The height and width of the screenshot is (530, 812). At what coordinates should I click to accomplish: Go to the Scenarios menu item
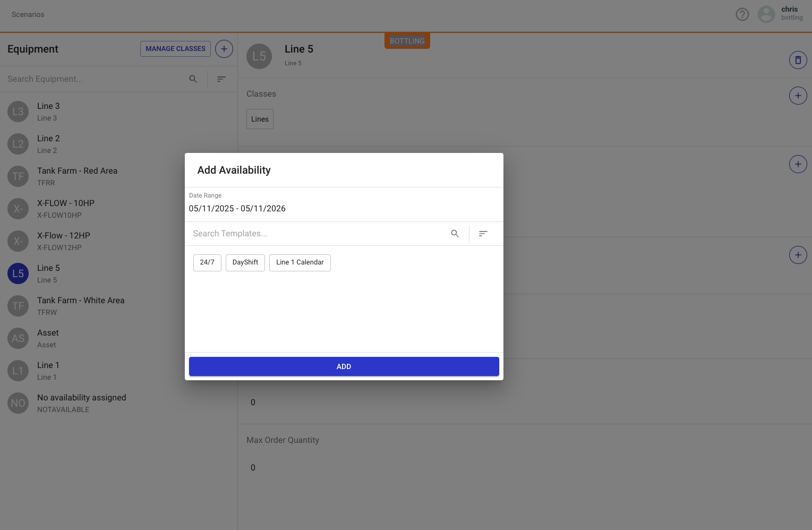(x=28, y=14)
